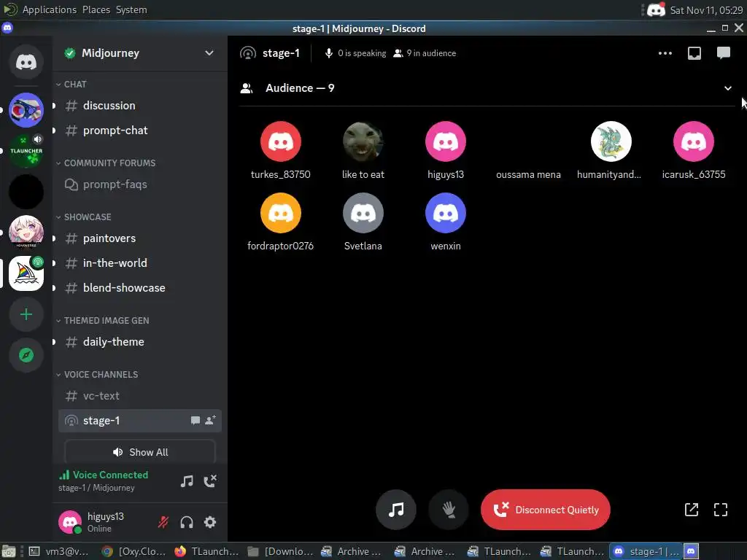This screenshot has width=747, height=560.
Task: Open chat icon on stage-1 channel row
Action: [195, 421]
